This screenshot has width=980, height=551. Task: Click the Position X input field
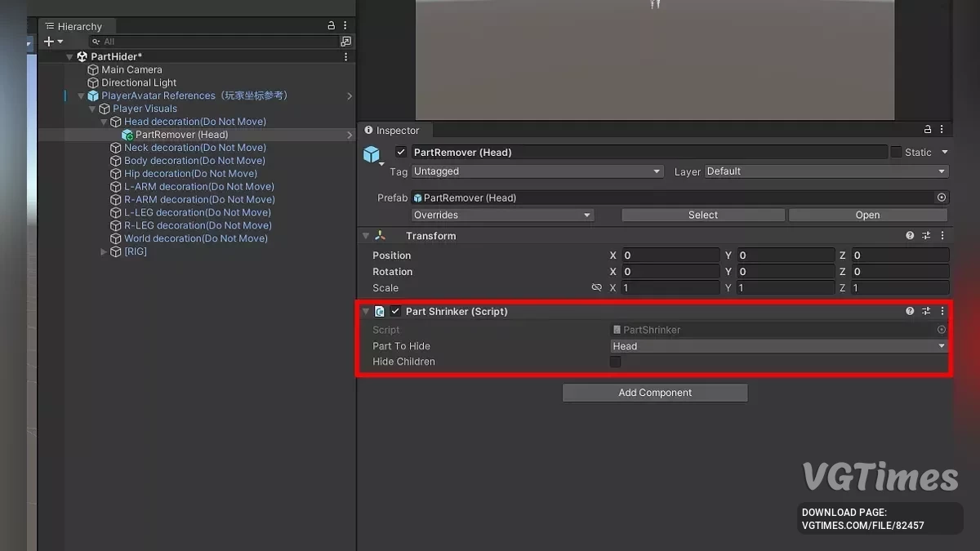(x=670, y=256)
